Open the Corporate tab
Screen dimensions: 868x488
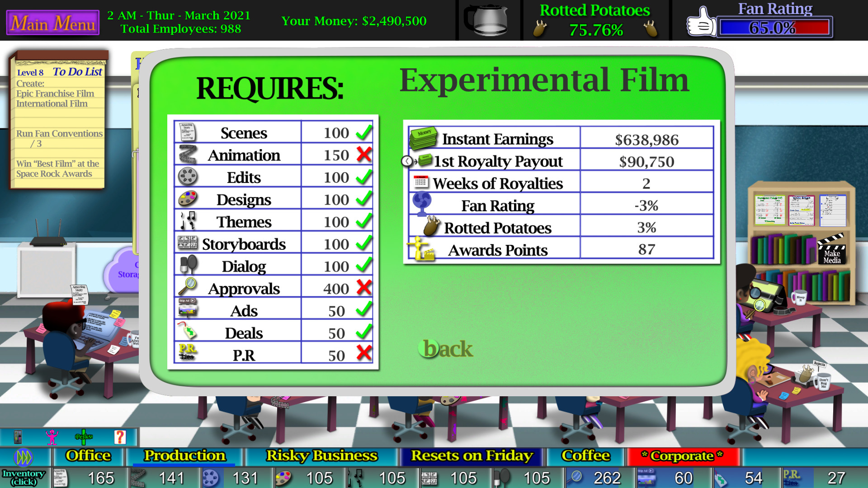point(683,456)
